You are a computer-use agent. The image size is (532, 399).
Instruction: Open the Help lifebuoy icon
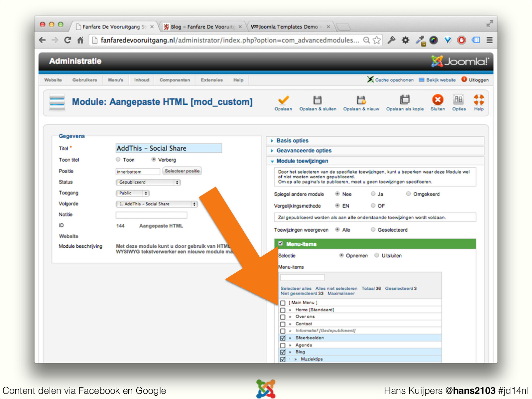(479, 100)
